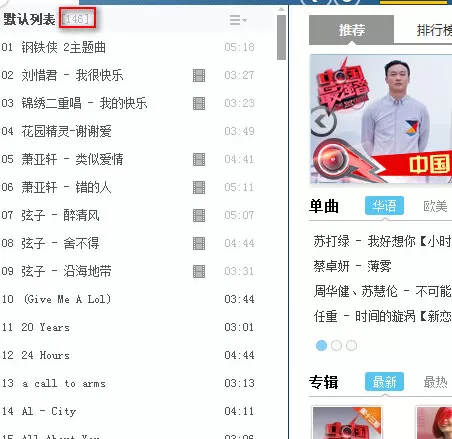Image resolution: width=452 pixels, height=439 pixels.
Task: Open the first new album cover
Action: pyautogui.click(x=347, y=422)
